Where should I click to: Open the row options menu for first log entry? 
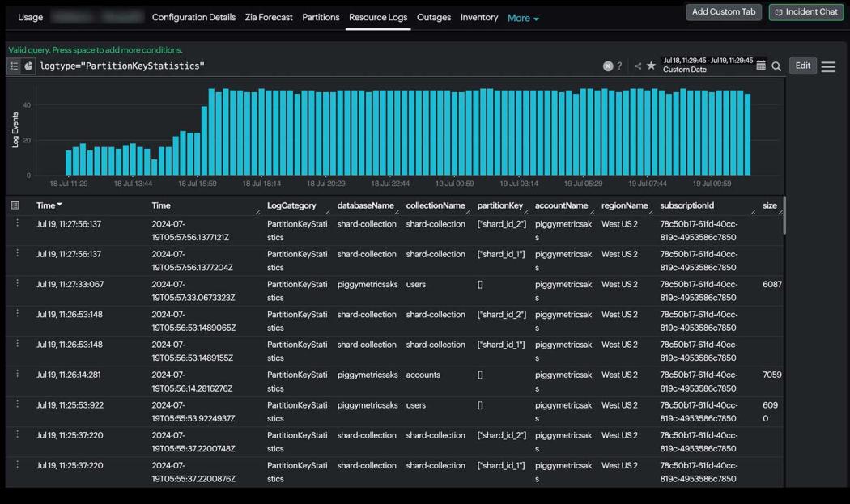point(17,224)
